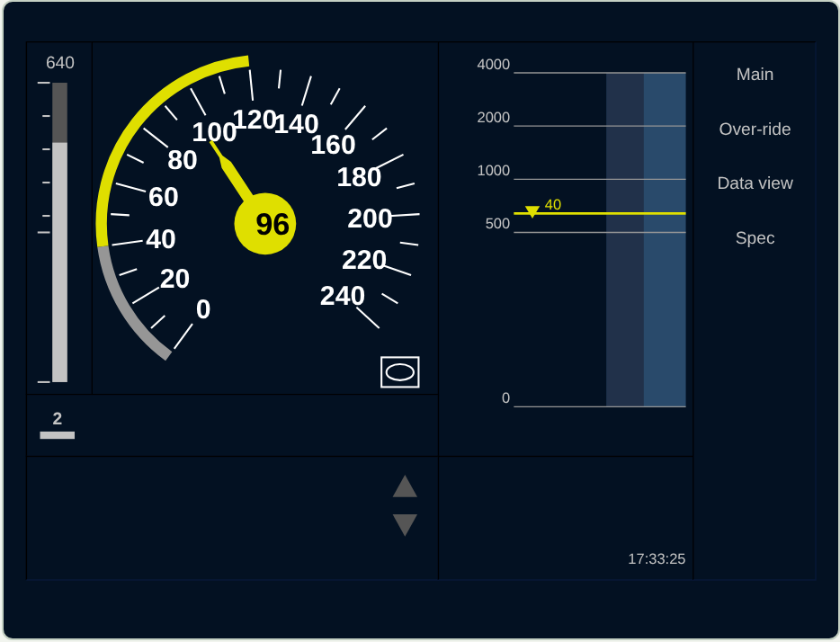Screen dimensions: 840x642
Task: Click the light blue planning speed column
Action: pyautogui.click(x=665, y=239)
